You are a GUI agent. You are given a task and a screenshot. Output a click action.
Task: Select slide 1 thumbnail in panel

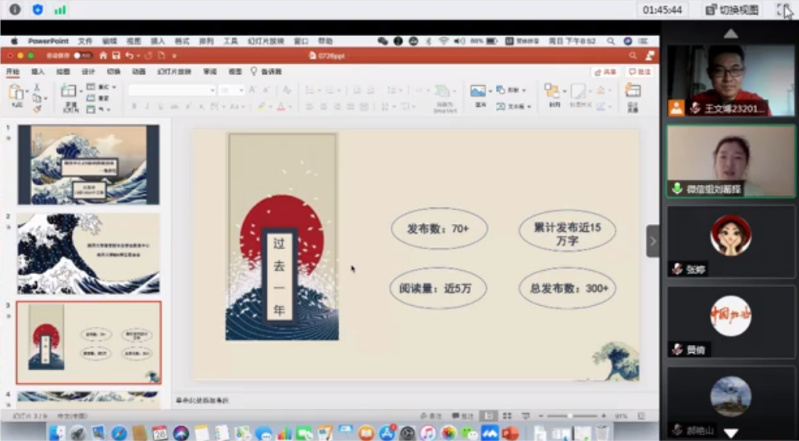pos(89,165)
